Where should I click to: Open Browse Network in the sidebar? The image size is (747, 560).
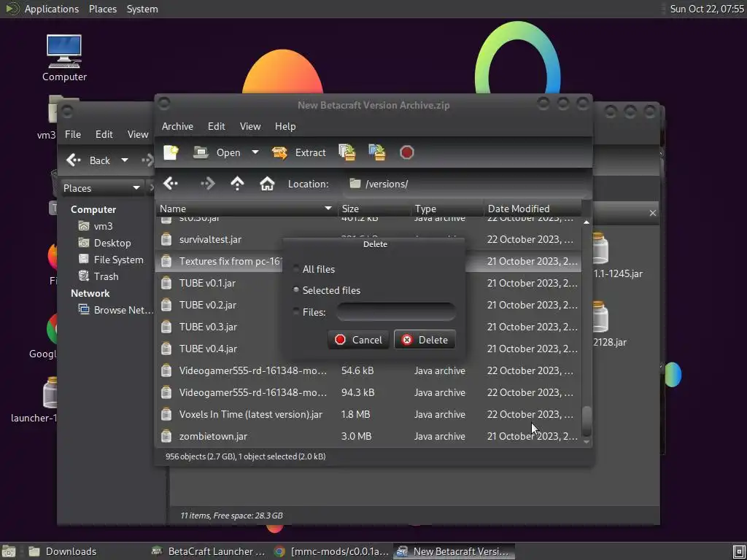[115, 310]
